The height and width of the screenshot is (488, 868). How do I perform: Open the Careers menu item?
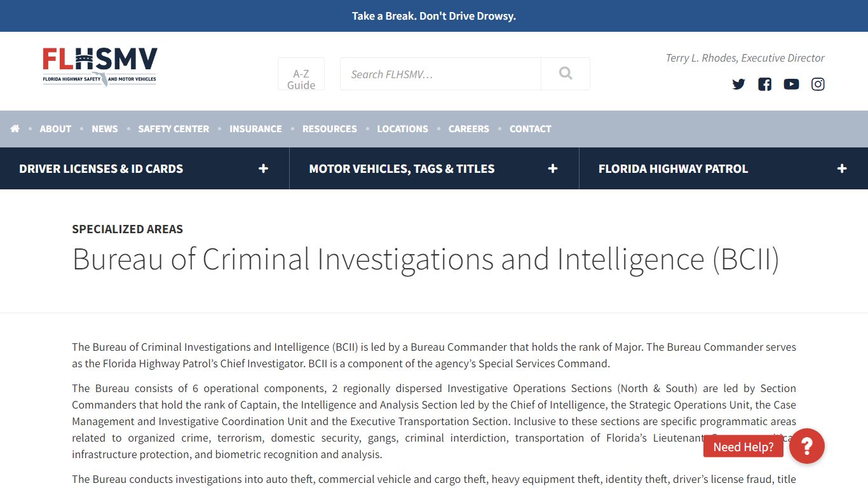pos(469,128)
